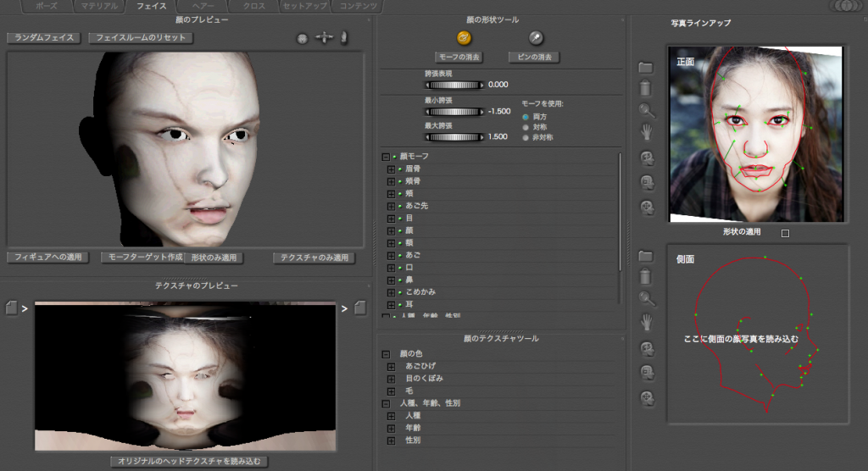Click the -1.500 minimum exaggeration value

pos(498,111)
